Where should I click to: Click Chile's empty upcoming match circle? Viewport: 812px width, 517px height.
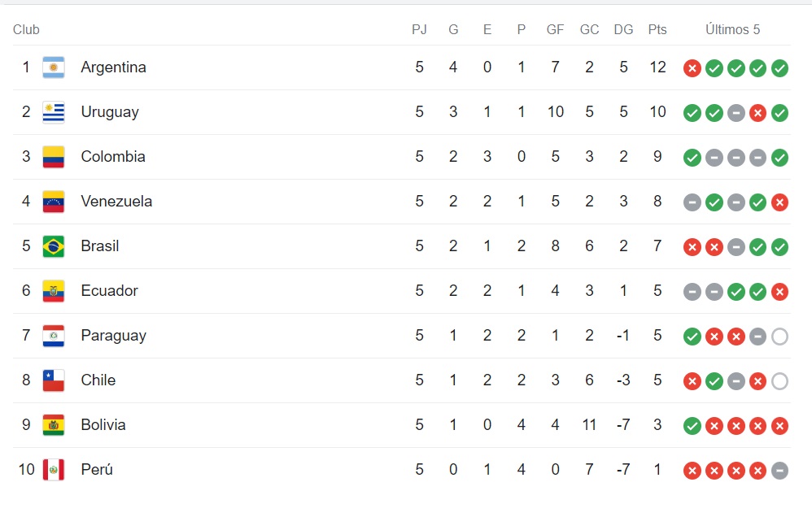coord(779,381)
